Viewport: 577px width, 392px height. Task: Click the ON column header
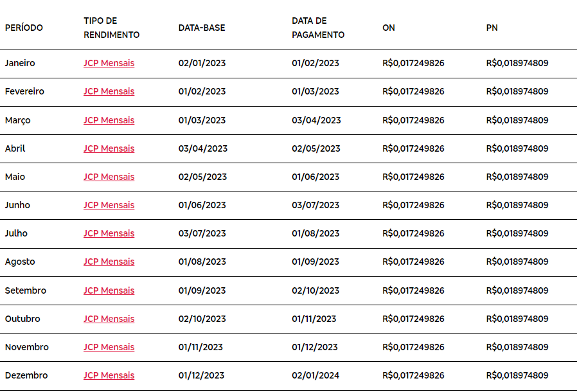[x=389, y=28]
